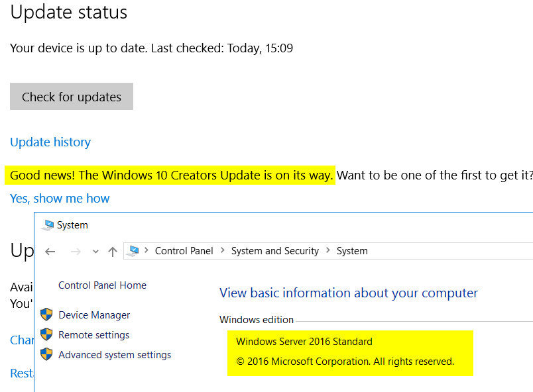
Task: Click the Update status heading
Action: coord(69,12)
